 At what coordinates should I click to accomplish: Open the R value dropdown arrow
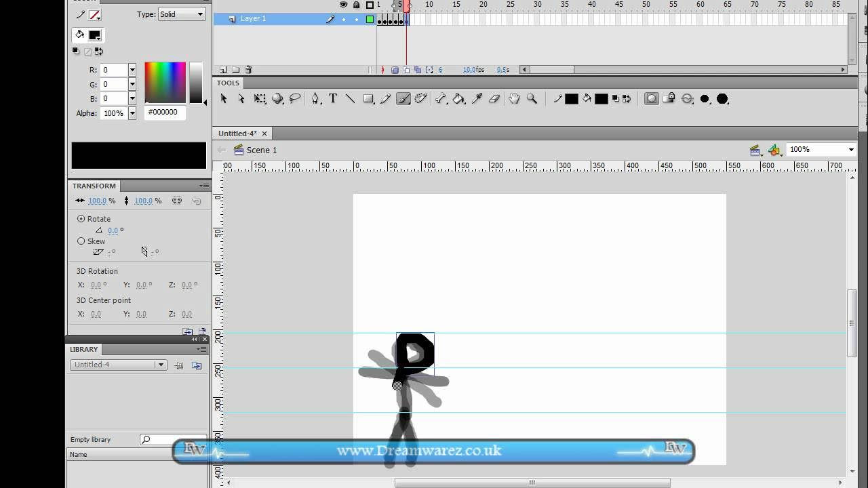pos(132,70)
